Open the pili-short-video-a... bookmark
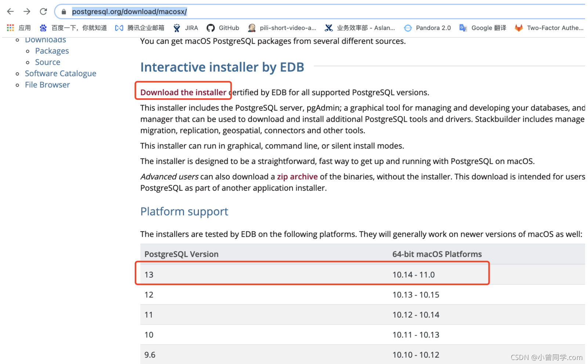Screen dimensions: 588x364 click(x=288, y=28)
